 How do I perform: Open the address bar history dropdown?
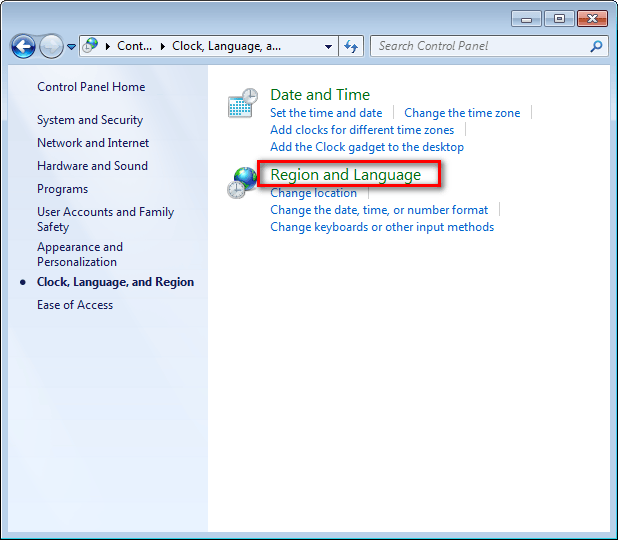(328, 47)
